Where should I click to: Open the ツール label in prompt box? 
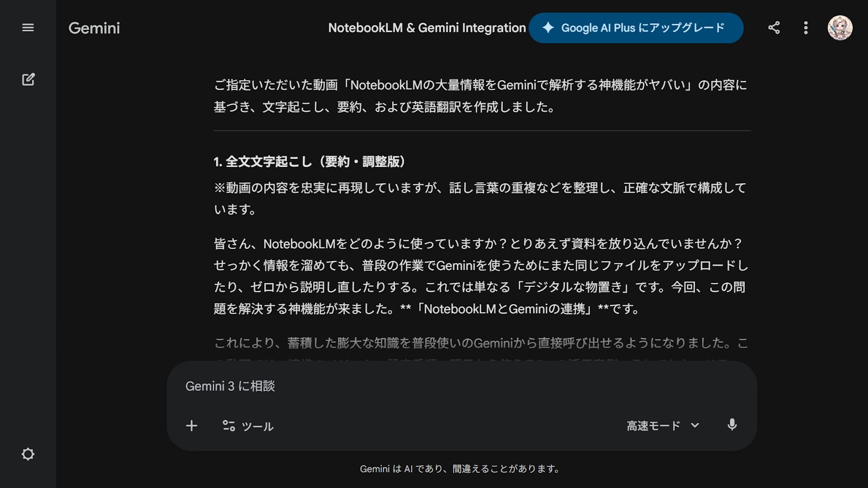(x=257, y=426)
